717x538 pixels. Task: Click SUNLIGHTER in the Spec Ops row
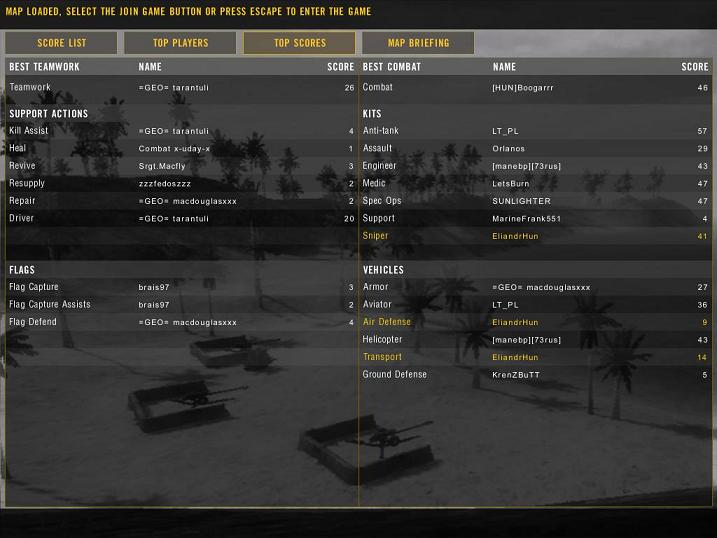tap(521, 201)
